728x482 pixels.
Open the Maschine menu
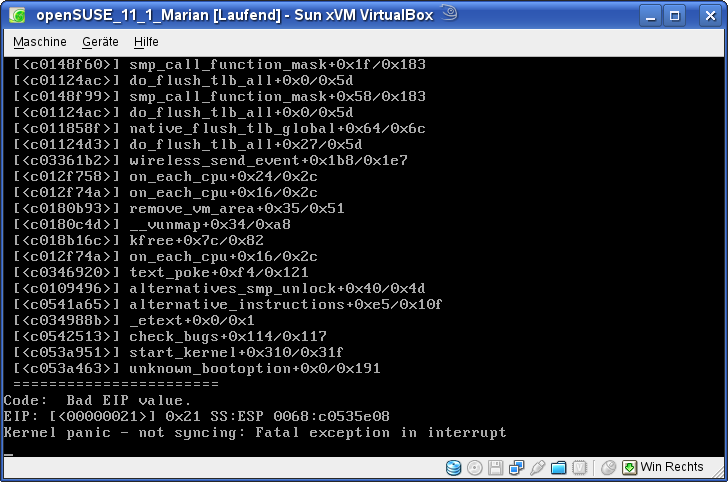pyautogui.click(x=40, y=42)
